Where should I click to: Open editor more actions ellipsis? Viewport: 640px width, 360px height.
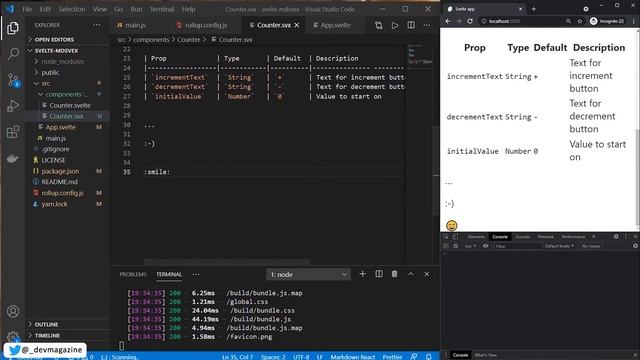pos(427,25)
